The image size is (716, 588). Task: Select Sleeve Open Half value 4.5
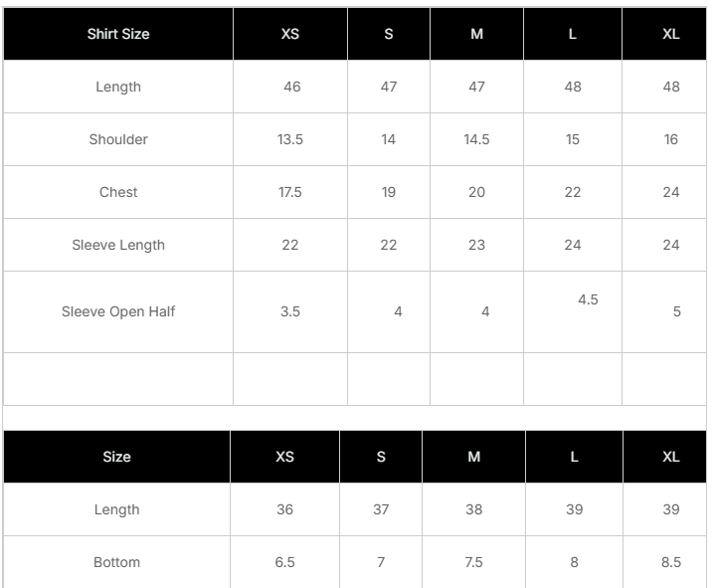[x=588, y=299]
